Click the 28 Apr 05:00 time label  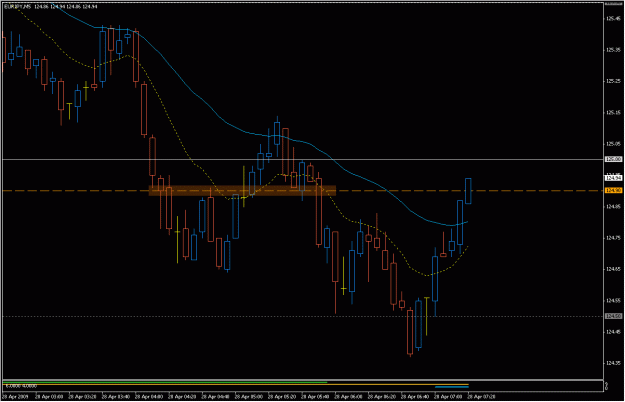[x=249, y=397]
